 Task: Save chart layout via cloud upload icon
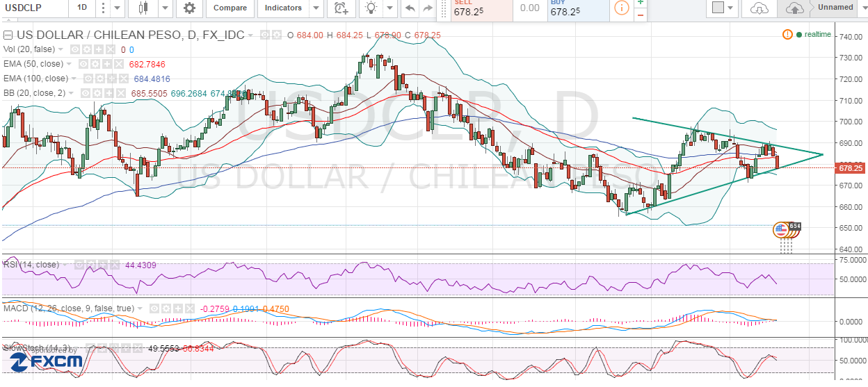click(x=795, y=8)
